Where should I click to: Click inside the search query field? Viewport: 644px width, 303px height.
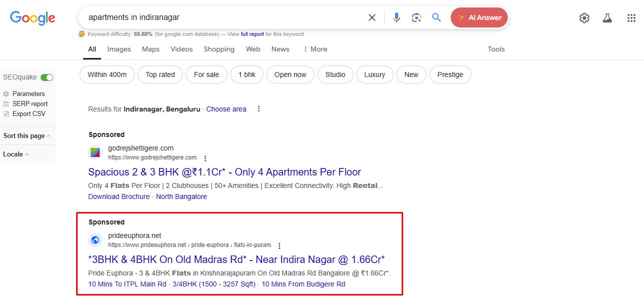[x=220, y=17]
